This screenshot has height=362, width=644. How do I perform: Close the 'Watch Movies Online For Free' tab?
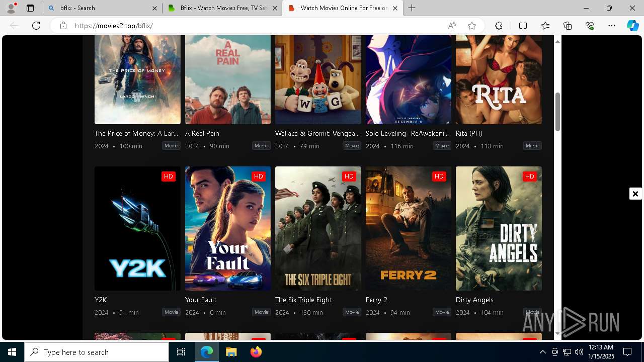click(x=395, y=8)
